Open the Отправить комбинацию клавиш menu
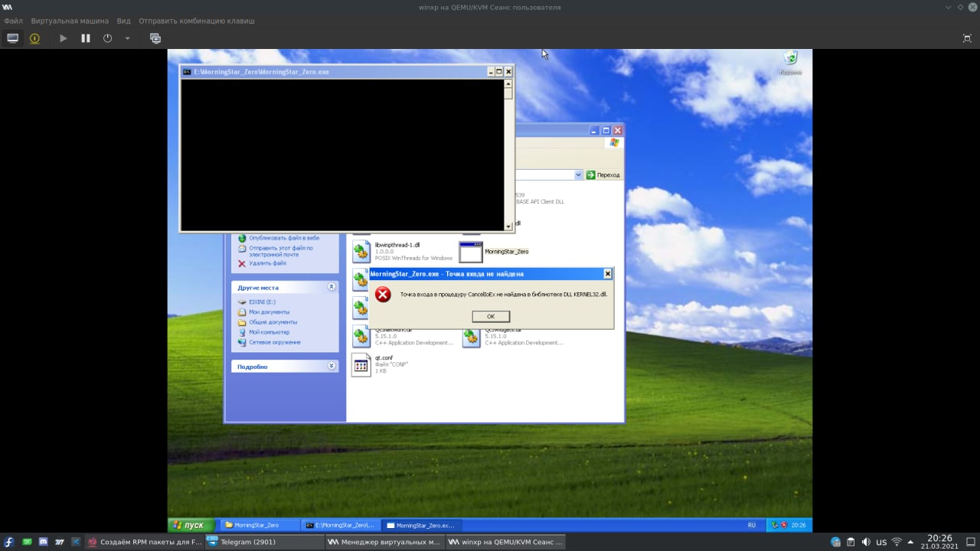 click(x=197, y=21)
